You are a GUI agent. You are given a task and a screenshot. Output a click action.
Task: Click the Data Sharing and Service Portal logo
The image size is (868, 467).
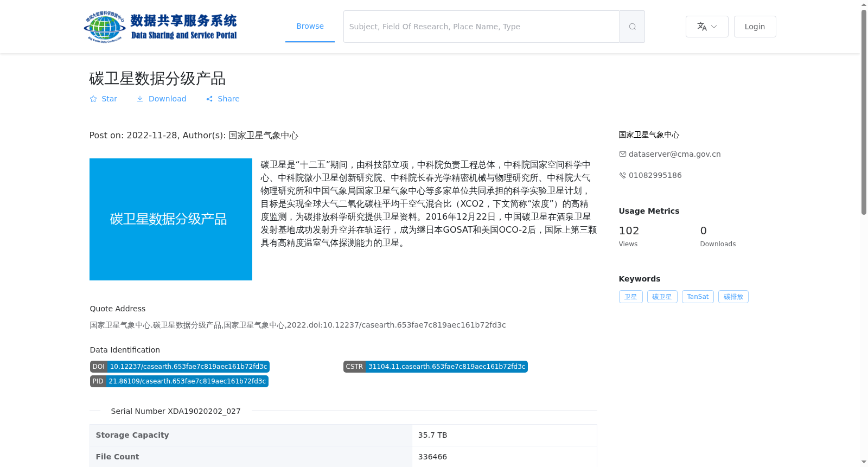point(161,27)
